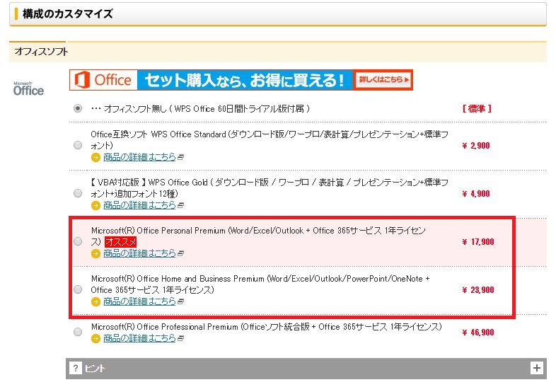The width and height of the screenshot is (556, 392).
Task: Click the Office set purchase banner text
Action: coord(245,80)
